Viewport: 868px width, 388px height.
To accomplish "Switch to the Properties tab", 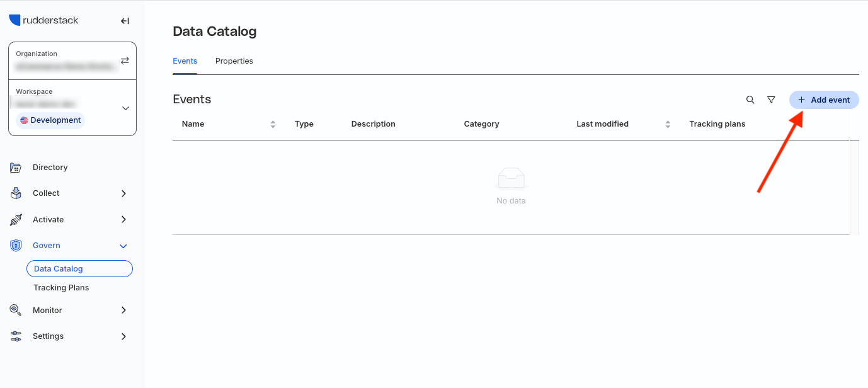I will pyautogui.click(x=234, y=61).
